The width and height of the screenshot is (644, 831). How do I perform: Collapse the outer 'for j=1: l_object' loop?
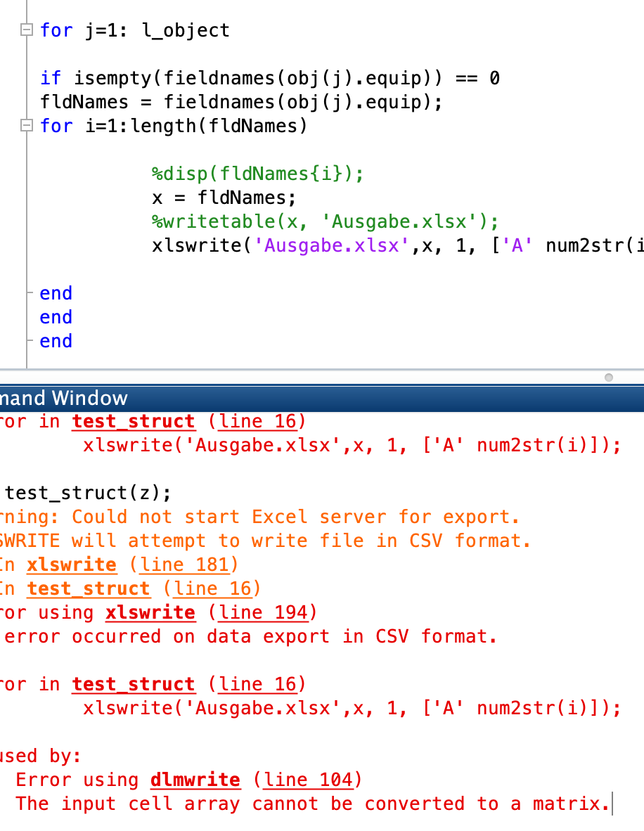pyautogui.click(x=26, y=30)
